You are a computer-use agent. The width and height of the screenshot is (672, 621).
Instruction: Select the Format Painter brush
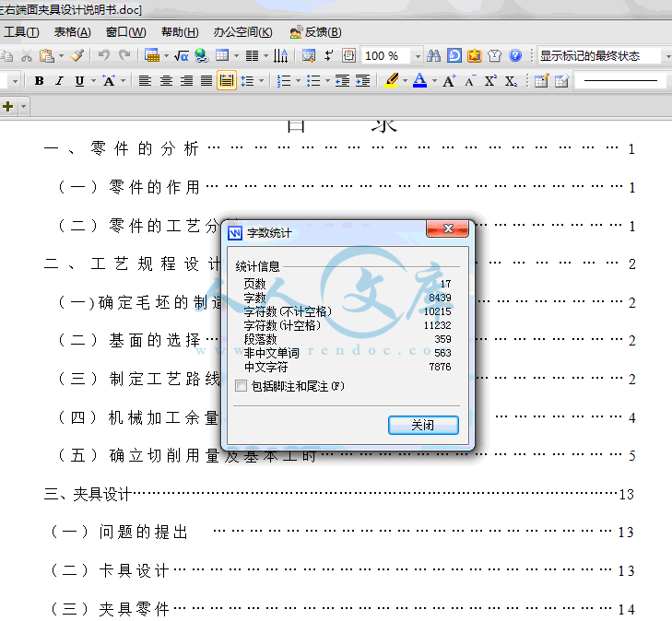77,55
